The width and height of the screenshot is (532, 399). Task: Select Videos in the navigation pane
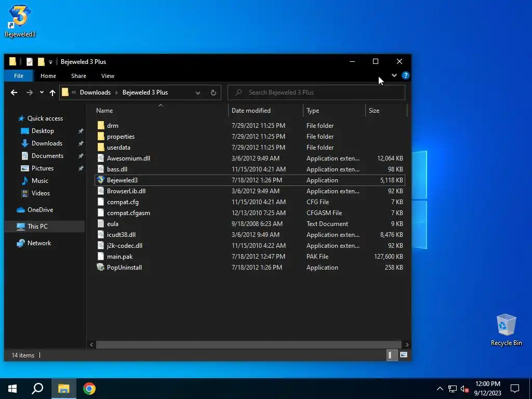[x=41, y=193]
